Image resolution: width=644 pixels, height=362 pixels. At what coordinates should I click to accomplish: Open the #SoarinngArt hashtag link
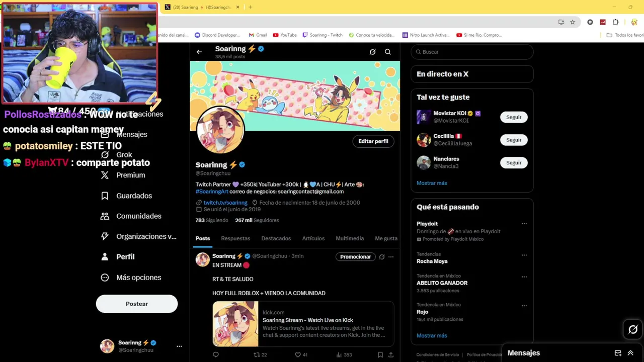coord(212,192)
